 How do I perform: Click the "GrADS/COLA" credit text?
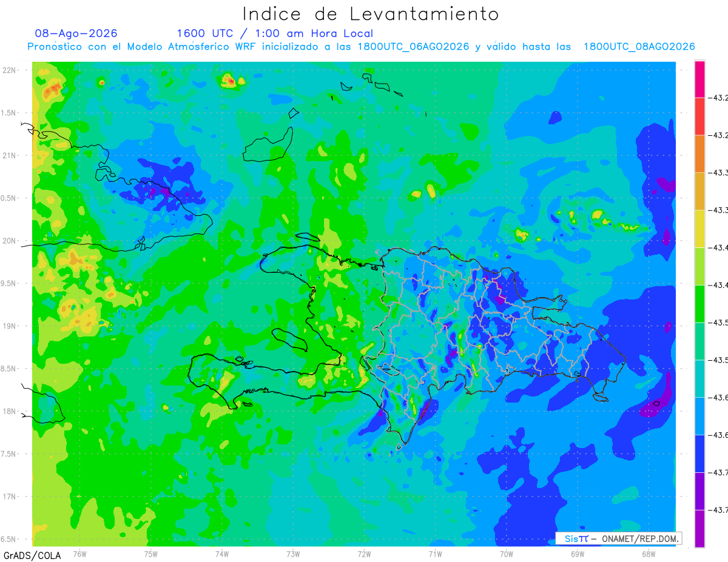click(x=32, y=555)
